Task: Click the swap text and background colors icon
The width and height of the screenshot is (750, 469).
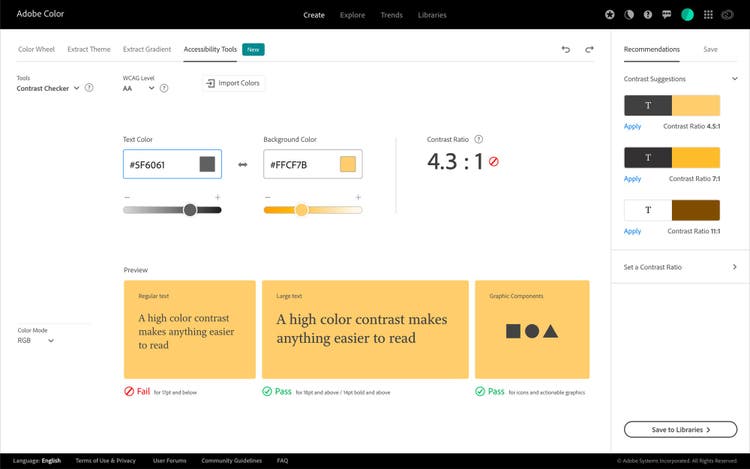Action: [x=242, y=164]
